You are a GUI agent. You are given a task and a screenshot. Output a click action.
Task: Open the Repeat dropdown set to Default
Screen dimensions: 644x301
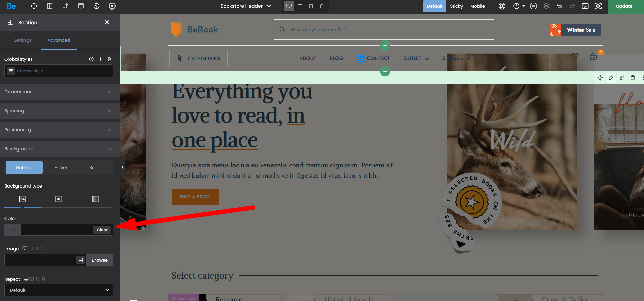pyautogui.click(x=59, y=290)
